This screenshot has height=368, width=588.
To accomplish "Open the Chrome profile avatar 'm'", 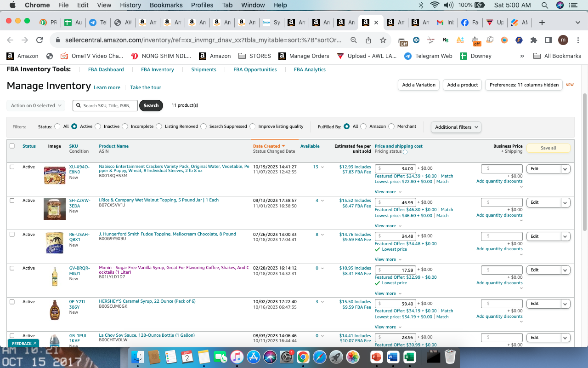I will (563, 40).
